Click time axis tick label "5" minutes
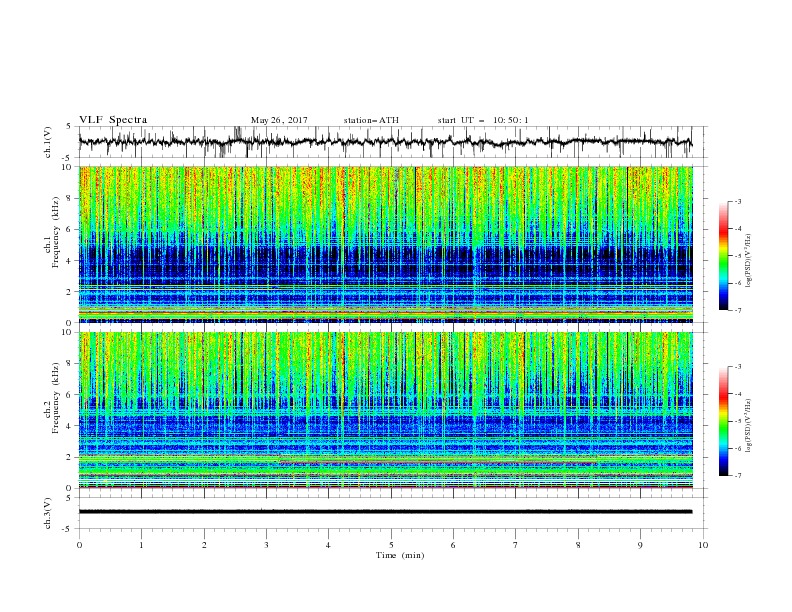This screenshot has height=612, width=792. tap(391, 545)
